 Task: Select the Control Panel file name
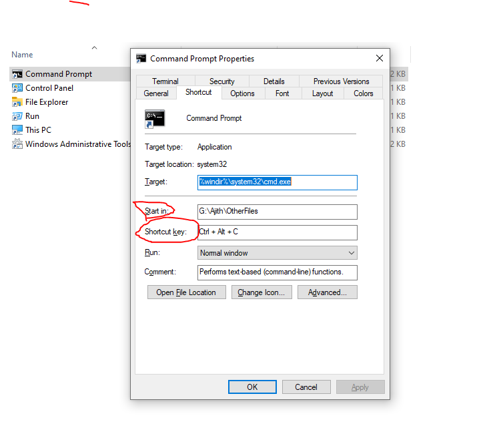[x=49, y=88]
